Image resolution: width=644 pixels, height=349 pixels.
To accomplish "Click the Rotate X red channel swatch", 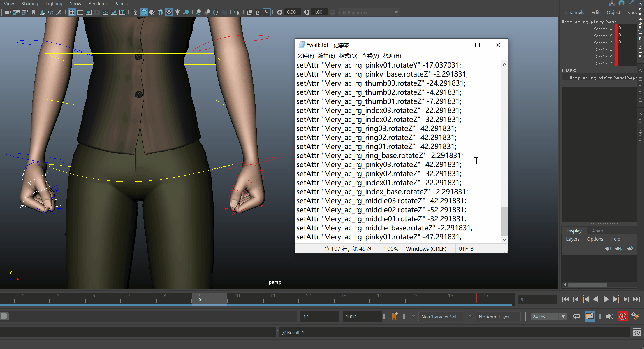I will pyautogui.click(x=616, y=28).
